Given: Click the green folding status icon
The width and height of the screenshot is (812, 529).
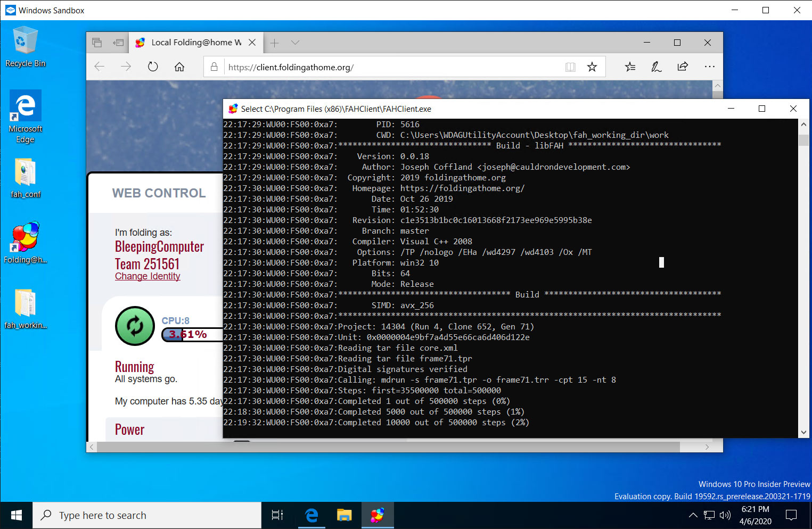Looking at the screenshot, I should point(135,326).
